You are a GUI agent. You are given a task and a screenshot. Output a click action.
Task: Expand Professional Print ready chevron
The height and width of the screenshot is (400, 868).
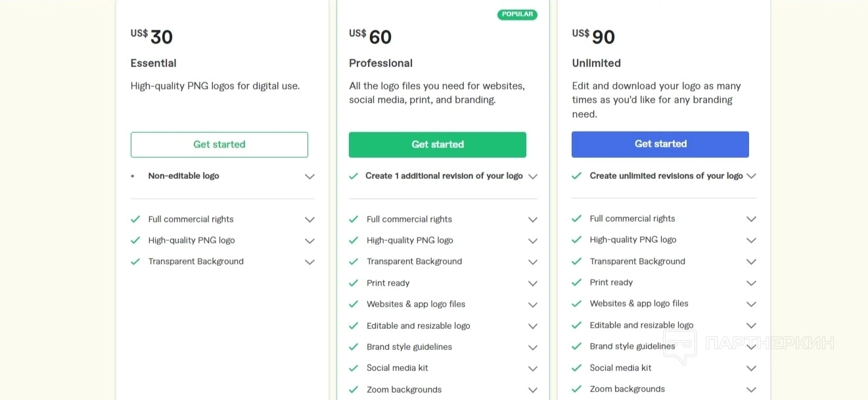point(533,284)
